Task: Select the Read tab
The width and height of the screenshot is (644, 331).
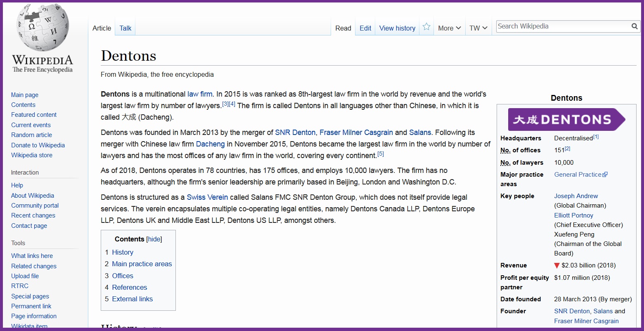Action: (343, 28)
